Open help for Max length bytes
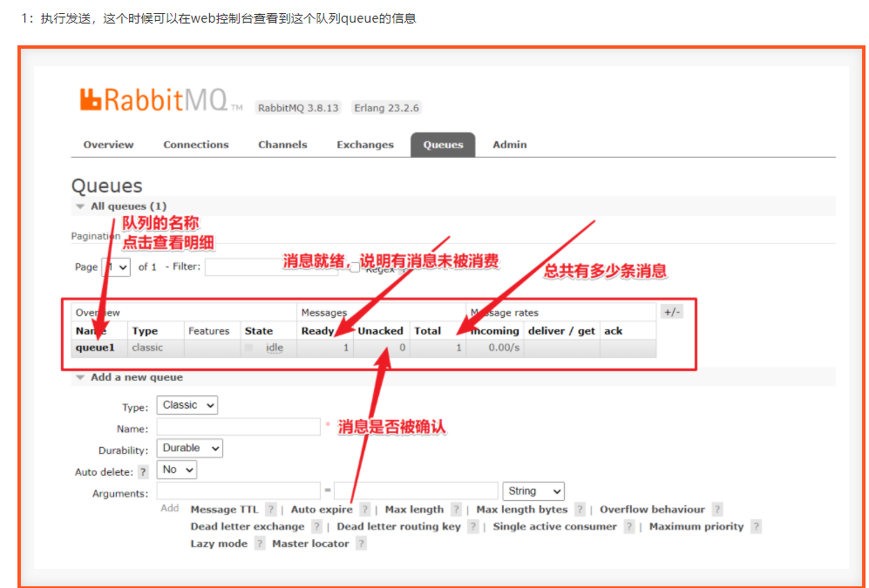This screenshot has width=869, height=588. pos(580,510)
